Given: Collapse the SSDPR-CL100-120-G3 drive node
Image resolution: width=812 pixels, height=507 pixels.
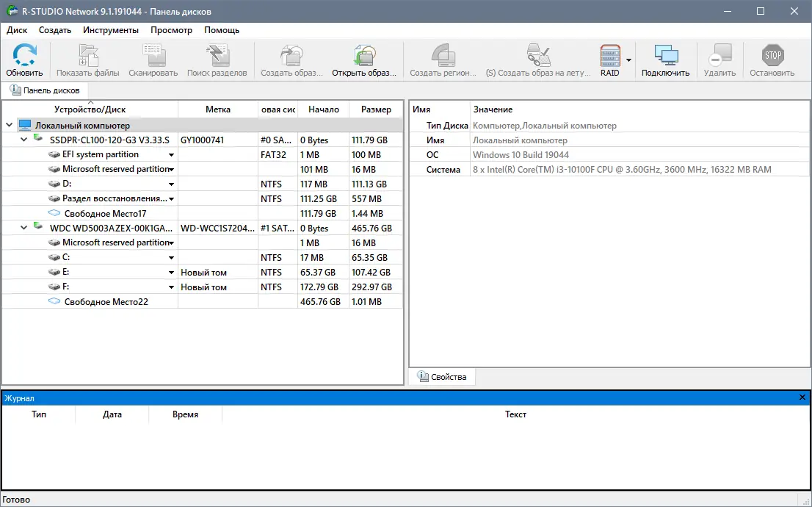Looking at the screenshot, I should (23, 139).
